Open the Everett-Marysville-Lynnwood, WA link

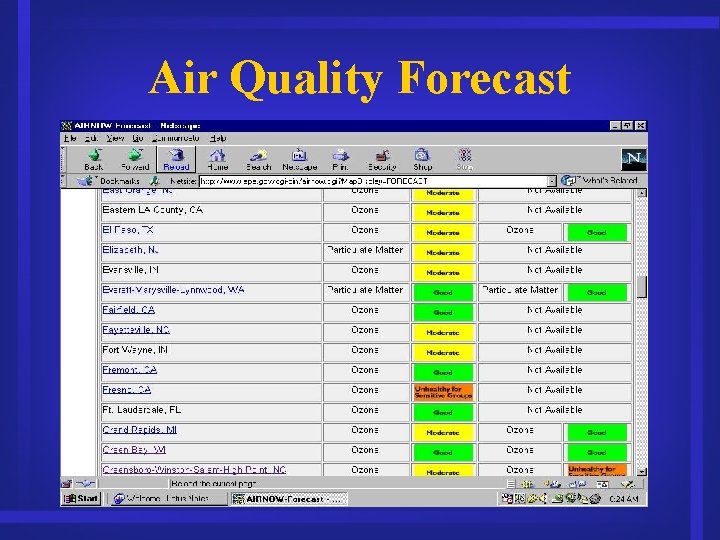pos(173,290)
